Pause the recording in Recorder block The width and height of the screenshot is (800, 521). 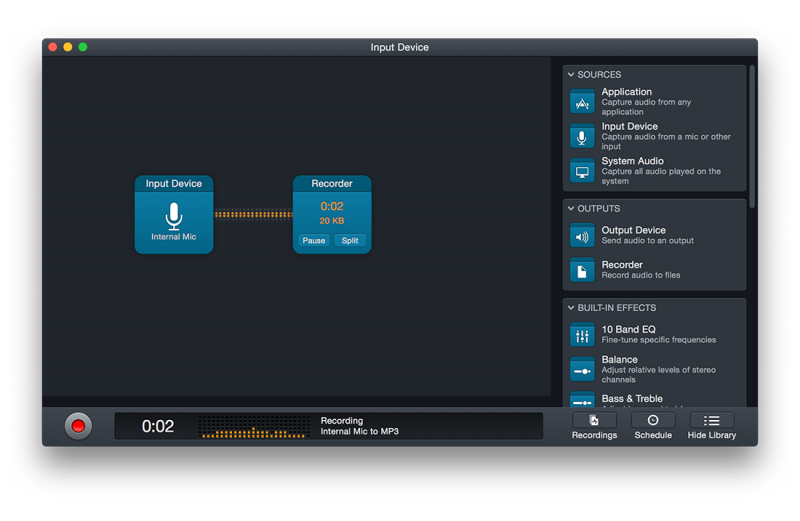pos(314,241)
